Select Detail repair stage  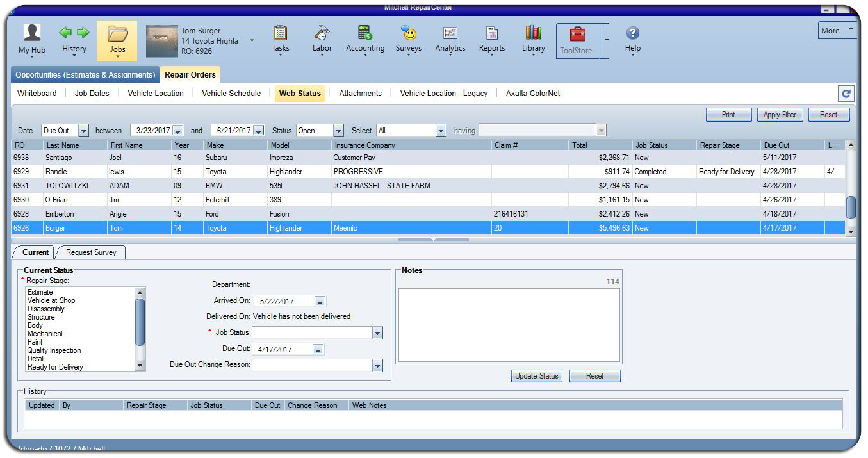click(37, 359)
